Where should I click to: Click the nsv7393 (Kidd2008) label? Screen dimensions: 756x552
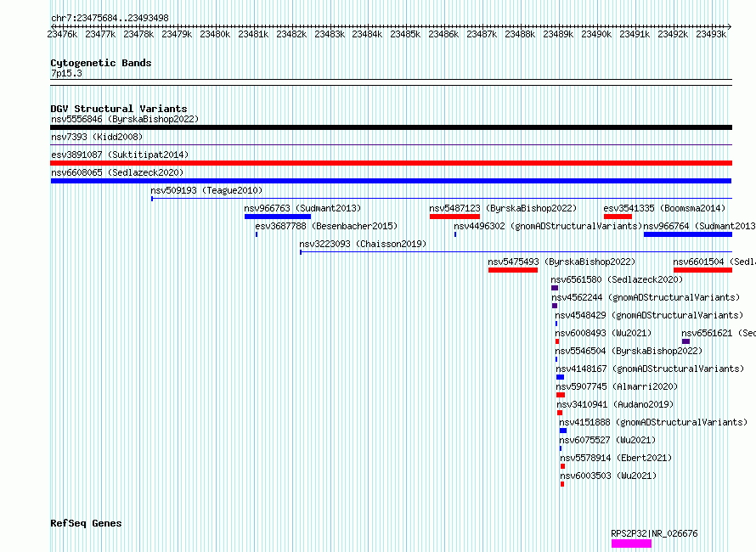97,137
